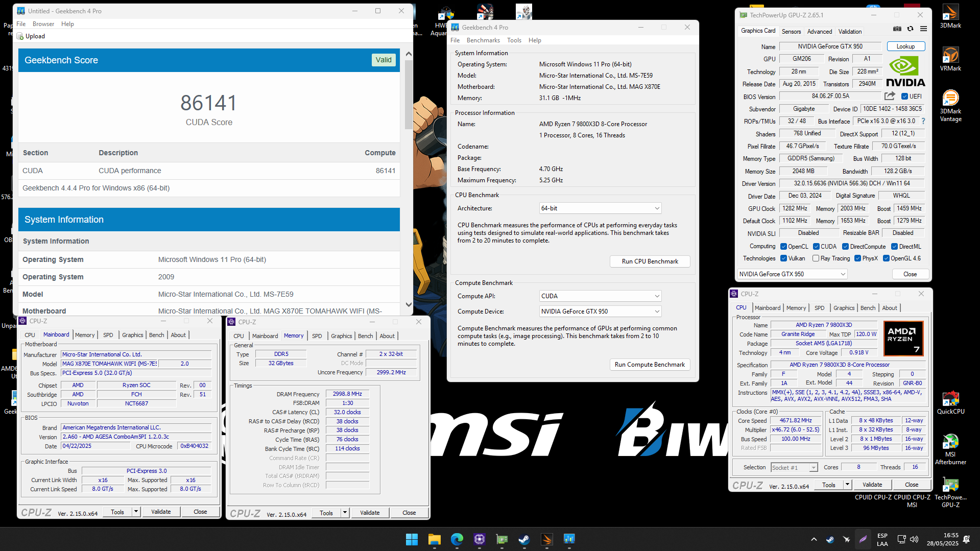Open the Browser menu in Geekbench results window
The image size is (980, 551).
[43, 24]
